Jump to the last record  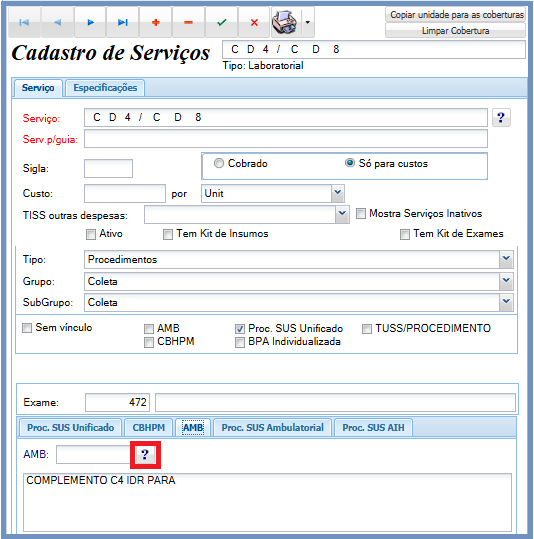point(123,22)
